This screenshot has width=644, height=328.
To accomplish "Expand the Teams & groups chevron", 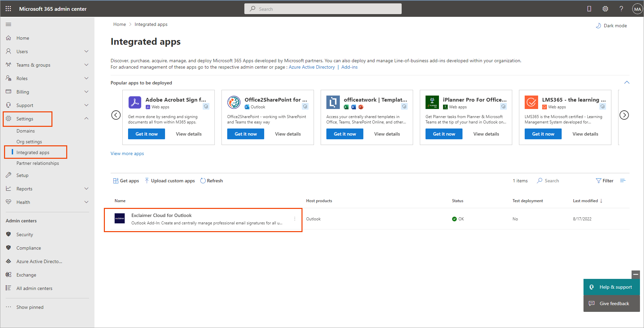I will 86,65.
